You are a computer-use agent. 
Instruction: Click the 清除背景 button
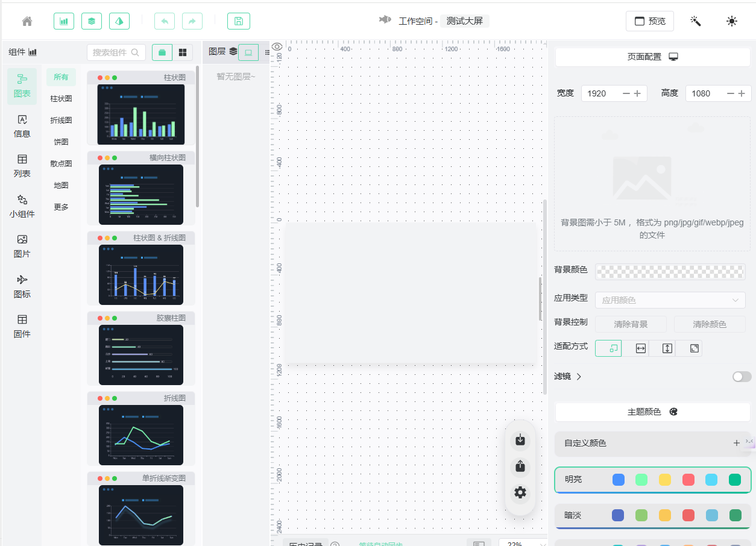tap(631, 324)
